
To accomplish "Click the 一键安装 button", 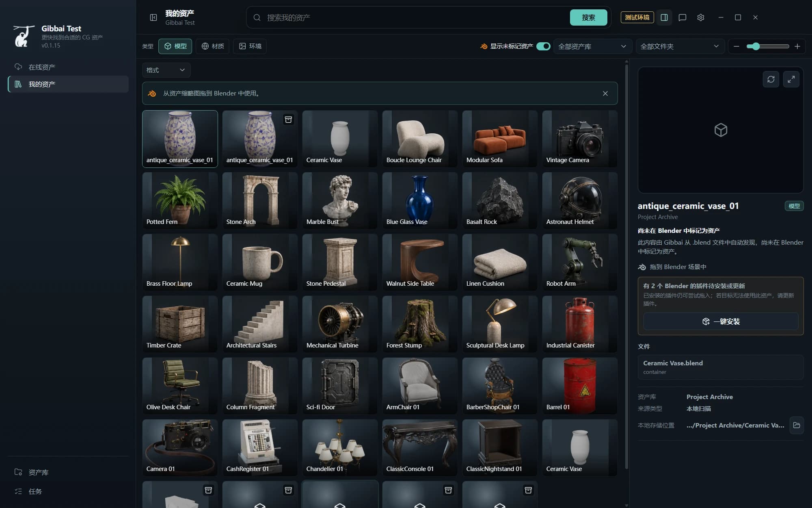I will tap(721, 321).
